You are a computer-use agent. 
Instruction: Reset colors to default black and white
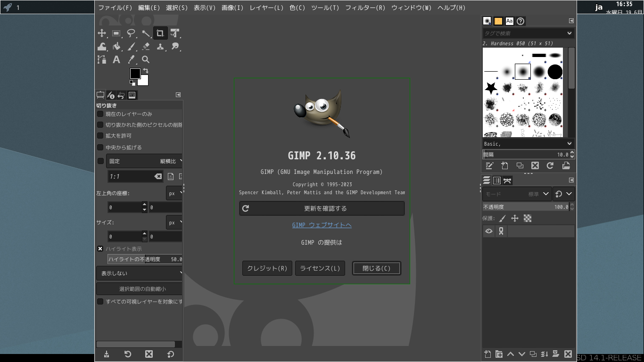point(132,83)
